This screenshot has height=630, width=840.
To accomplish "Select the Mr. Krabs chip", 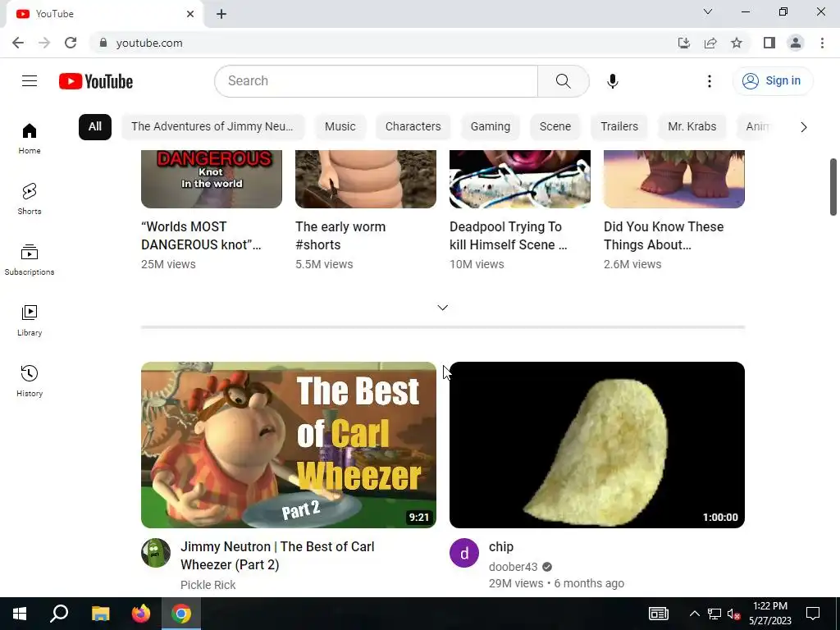I will pyautogui.click(x=692, y=127).
